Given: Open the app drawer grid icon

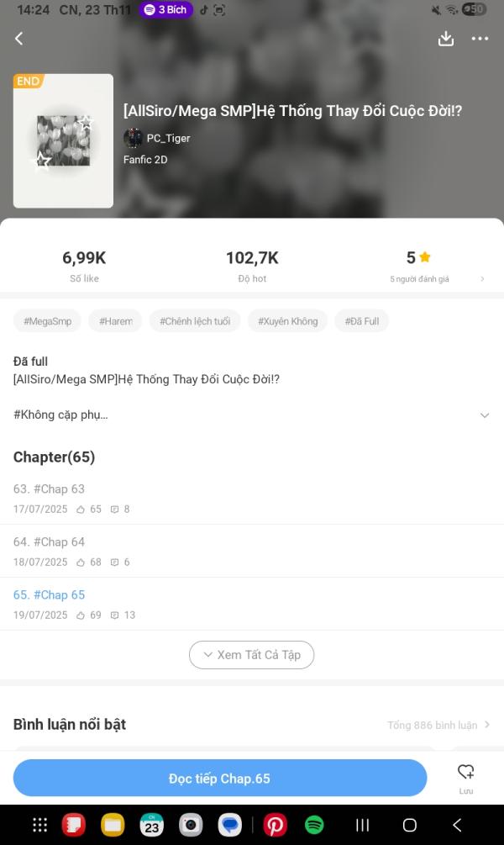Looking at the screenshot, I should (x=39, y=825).
